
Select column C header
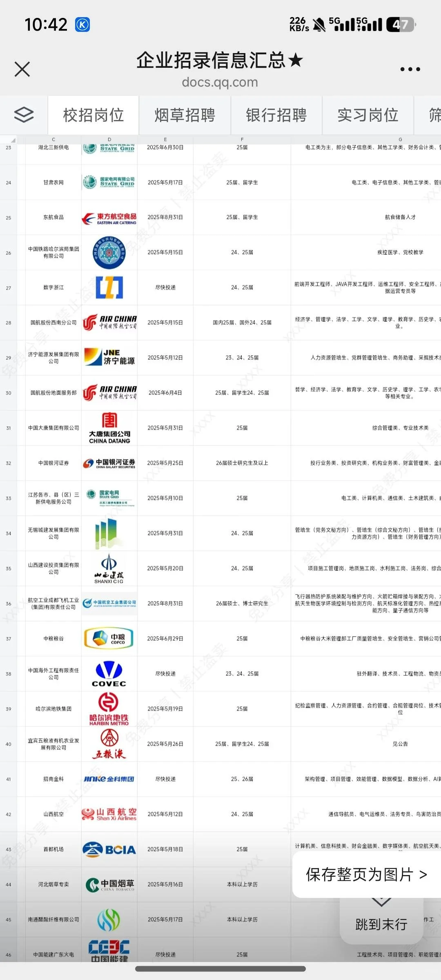point(53,140)
